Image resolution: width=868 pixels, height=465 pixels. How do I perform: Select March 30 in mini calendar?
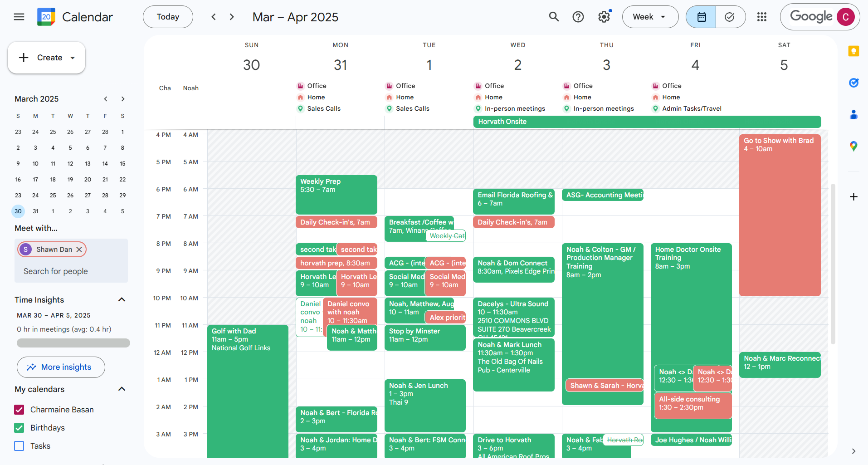[x=18, y=211]
